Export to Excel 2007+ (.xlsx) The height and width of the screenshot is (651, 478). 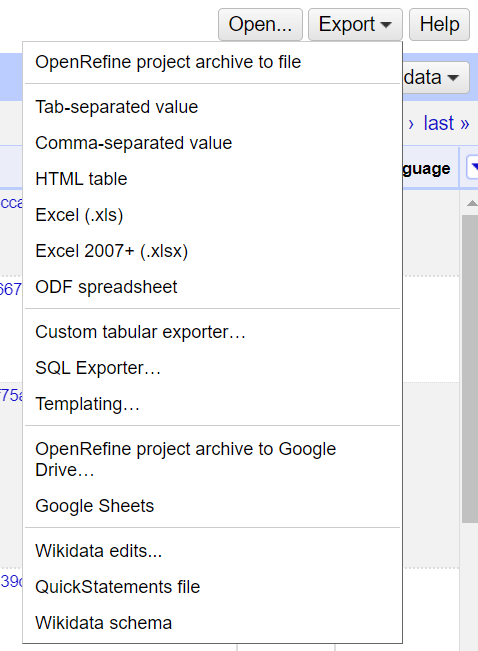212,251
